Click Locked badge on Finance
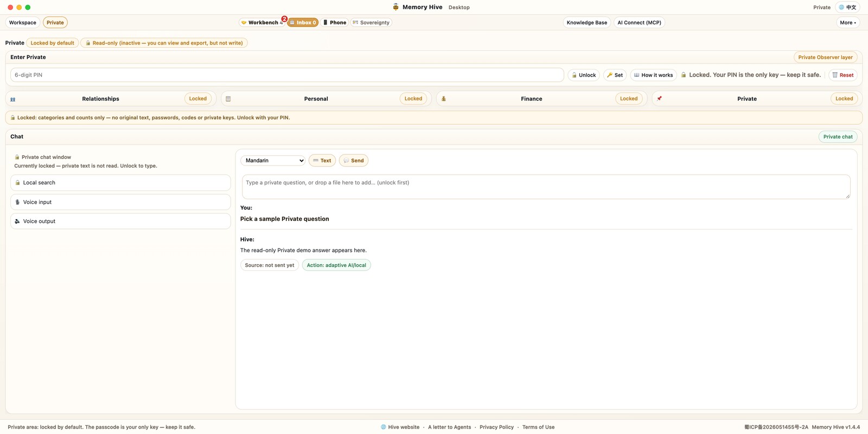The width and height of the screenshot is (868, 434). click(629, 99)
